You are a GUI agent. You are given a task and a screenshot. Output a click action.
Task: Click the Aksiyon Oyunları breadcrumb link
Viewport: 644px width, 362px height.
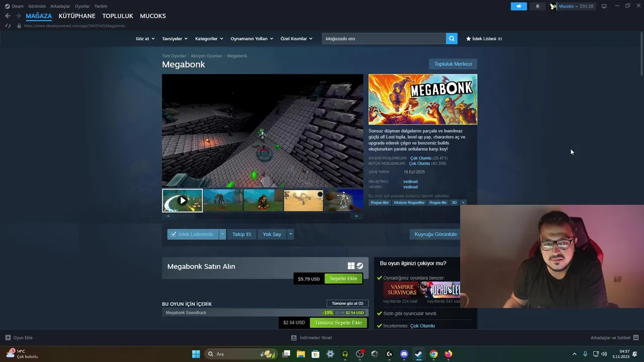(x=206, y=56)
